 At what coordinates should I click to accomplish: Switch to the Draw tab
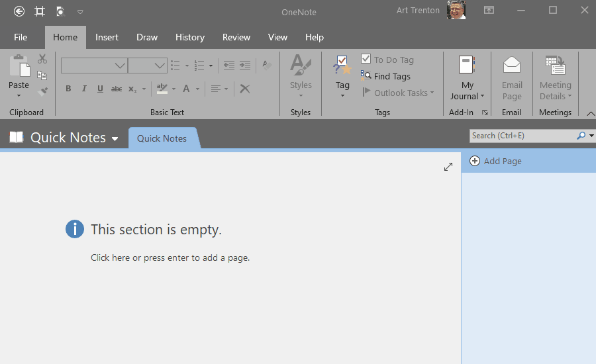(147, 37)
